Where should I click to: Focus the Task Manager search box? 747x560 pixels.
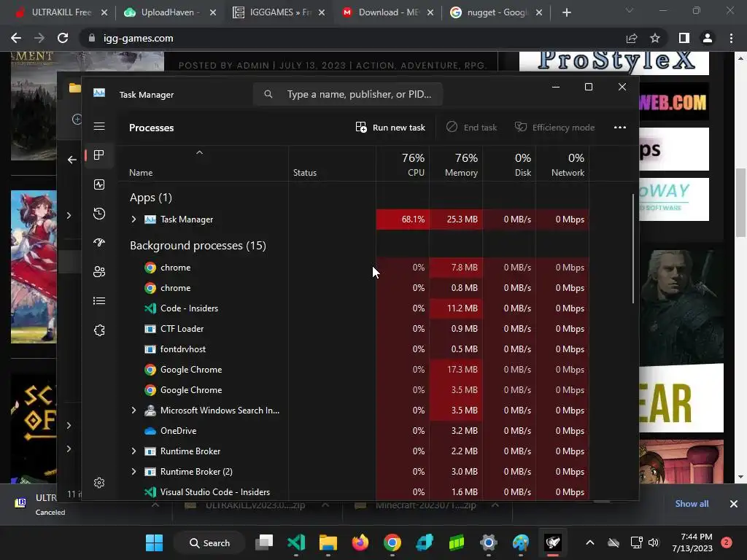[348, 94]
